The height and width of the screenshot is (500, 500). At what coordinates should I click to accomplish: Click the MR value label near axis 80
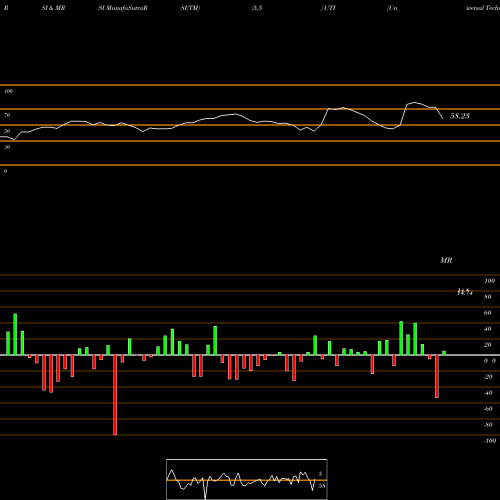465,292
